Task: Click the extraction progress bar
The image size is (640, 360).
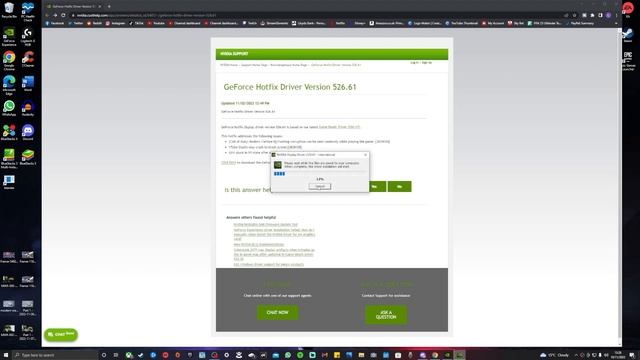Action: (320, 173)
